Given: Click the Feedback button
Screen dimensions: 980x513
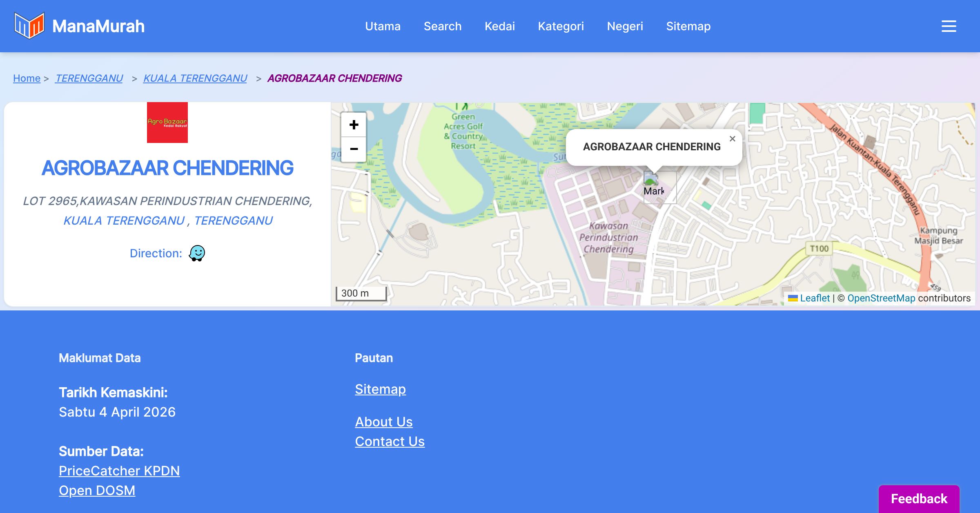Looking at the screenshot, I should 919,498.
